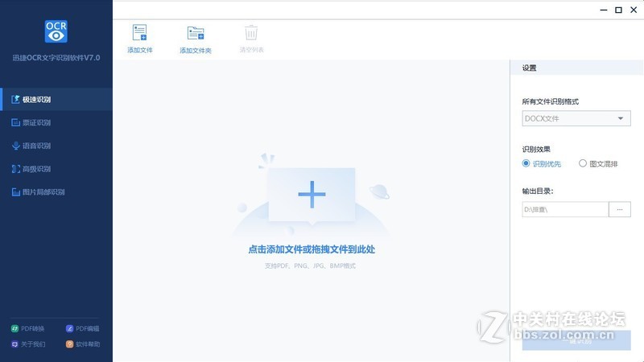644x362 pixels.
Task: Open the 关于我们 link
Action: tap(28, 344)
